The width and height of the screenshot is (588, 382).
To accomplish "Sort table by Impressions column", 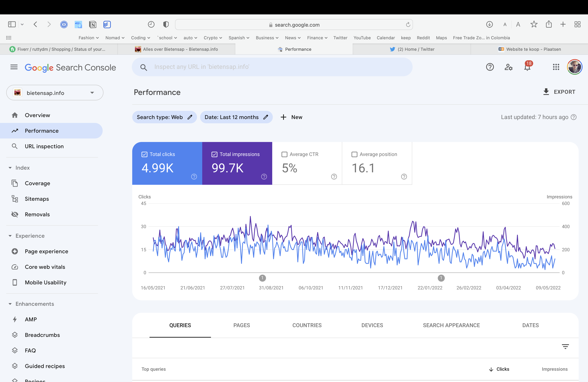I will [555, 369].
